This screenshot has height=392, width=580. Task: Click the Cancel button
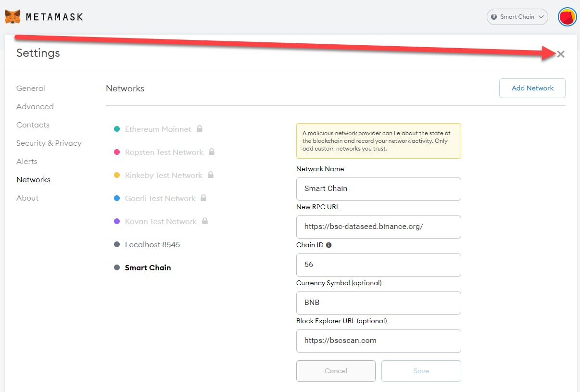point(336,371)
